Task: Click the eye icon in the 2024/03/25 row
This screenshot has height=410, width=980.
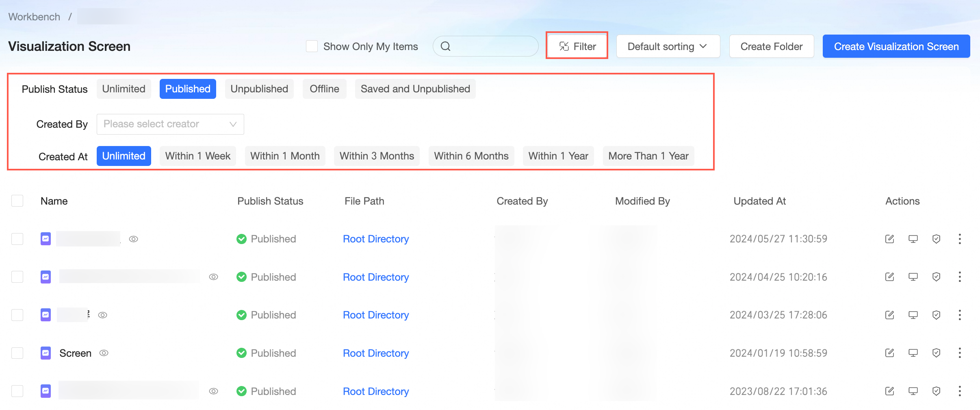Action: coord(103,315)
